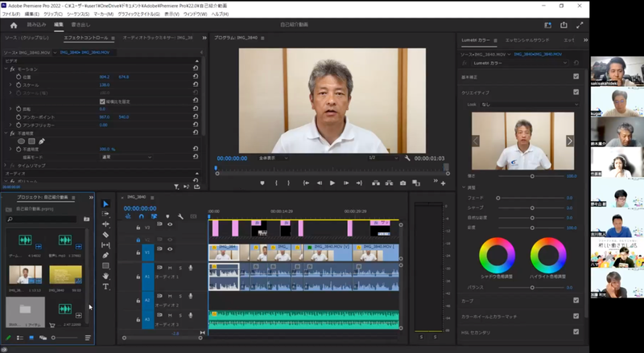
Task: Switch to the 書き出し workspace tab
Action: click(x=80, y=25)
